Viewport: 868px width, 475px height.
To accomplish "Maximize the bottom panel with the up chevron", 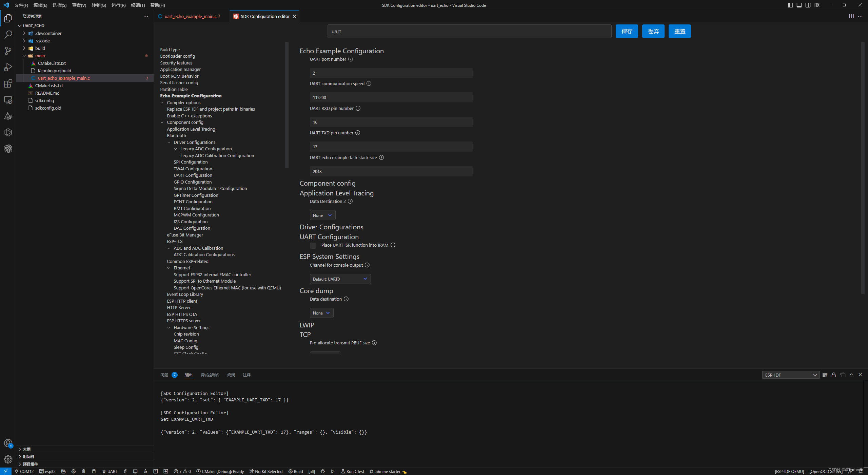I will pos(851,375).
